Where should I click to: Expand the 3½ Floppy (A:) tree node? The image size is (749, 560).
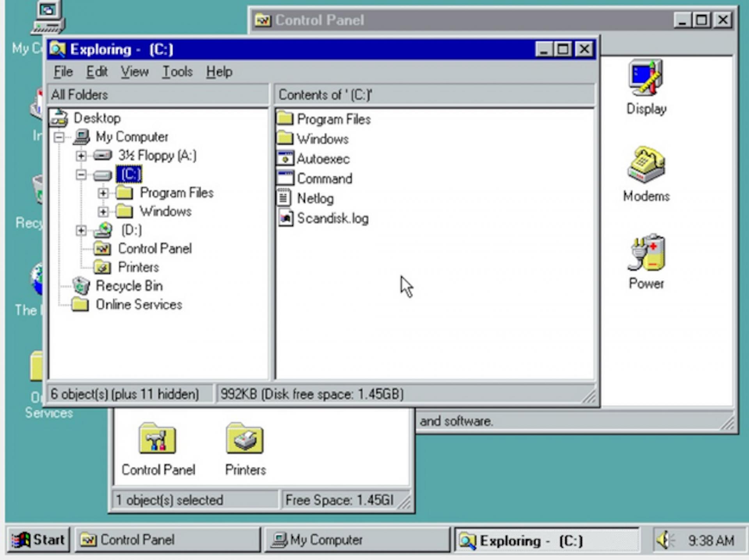point(81,156)
